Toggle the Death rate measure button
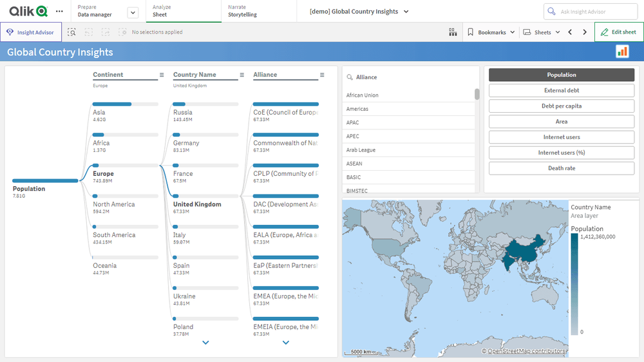The height and width of the screenshot is (362, 644). point(561,168)
